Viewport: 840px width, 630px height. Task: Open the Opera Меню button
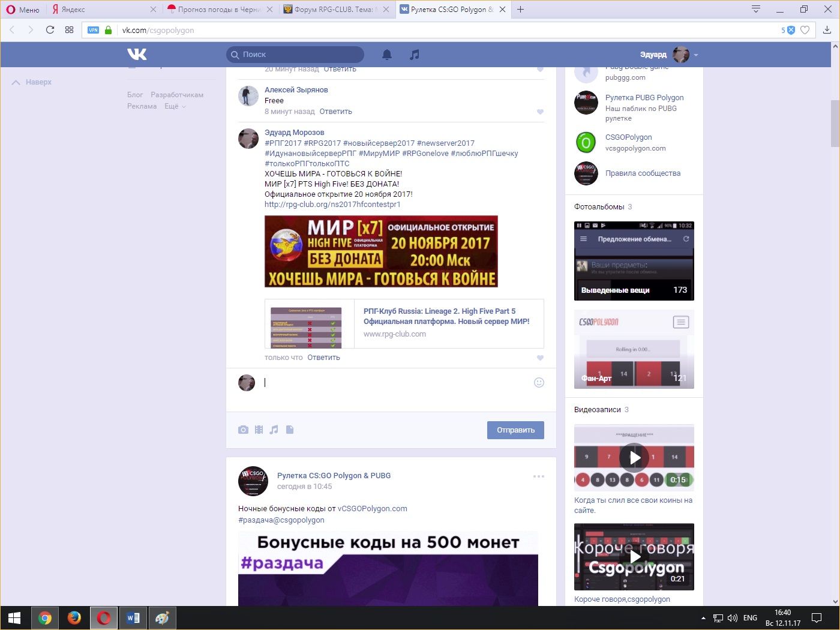coord(23,10)
